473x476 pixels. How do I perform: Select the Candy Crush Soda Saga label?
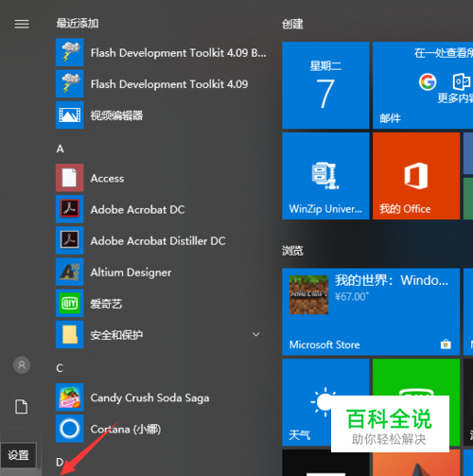point(149,398)
